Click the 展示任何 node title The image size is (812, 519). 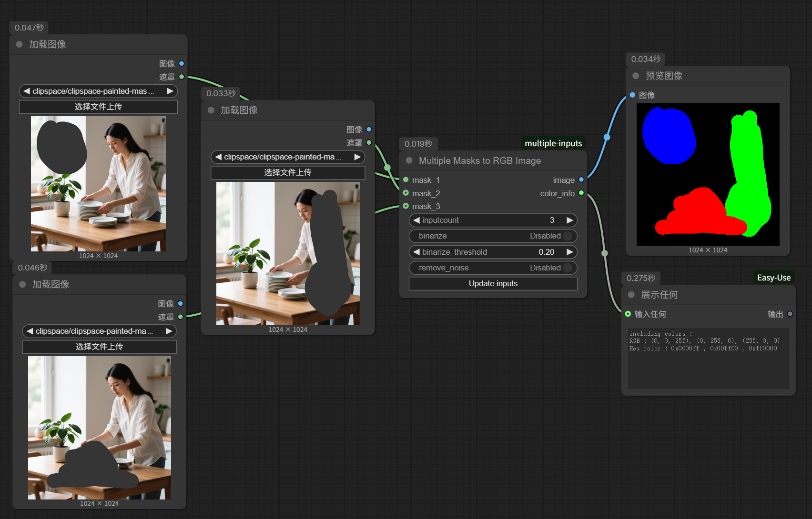(x=660, y=295)
